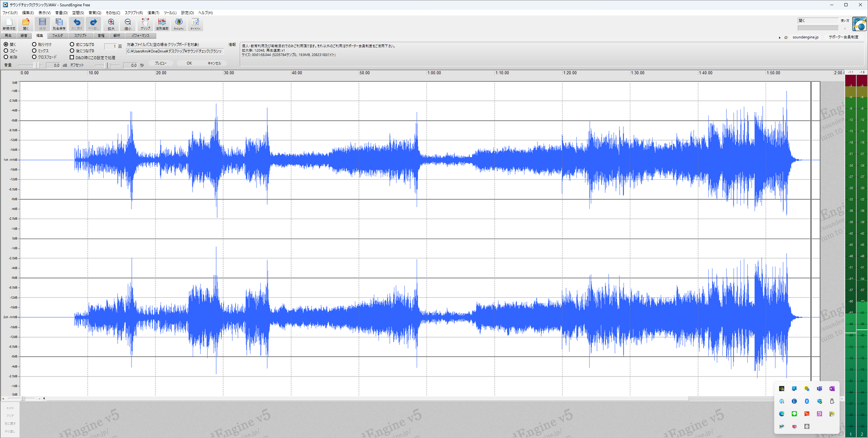This screenshot has height=438, width=868.
Task: Open the ツール(L) menu
Action: click(x=170, y=13)
